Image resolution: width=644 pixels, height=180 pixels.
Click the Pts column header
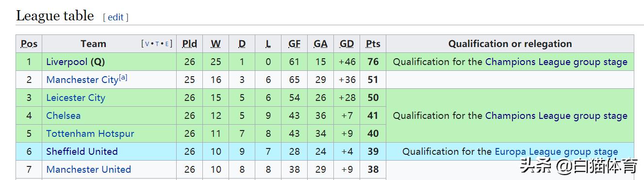tap(373, 44)
